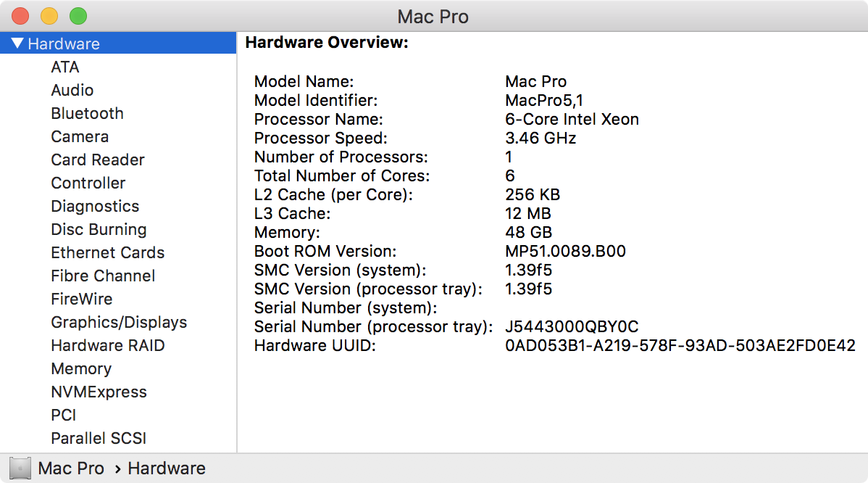Click the Model Name value Mac Pro
Image resolution: width=868 pixels, height=483 pixels.
click(x=536, y=82)
